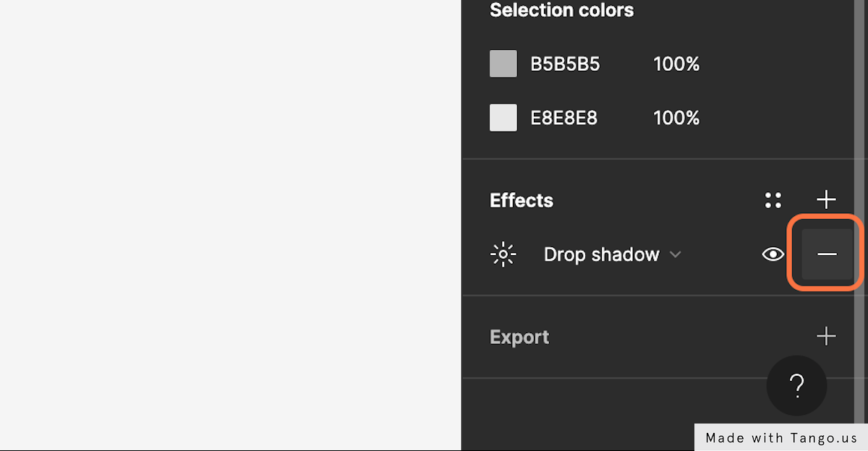Click the properties panel vertical scrollbar
Screen dimensions: 868x451
[x=859, y=211]
